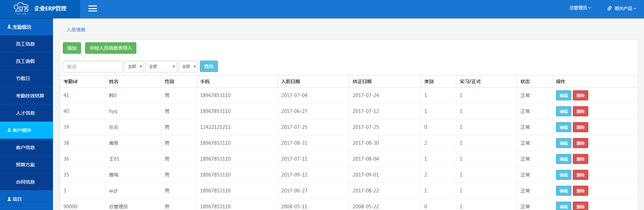The height and width of the screenshot is (210, 644).
Task: Click into the 姓名 search field
Action: [x=93, y=67]
